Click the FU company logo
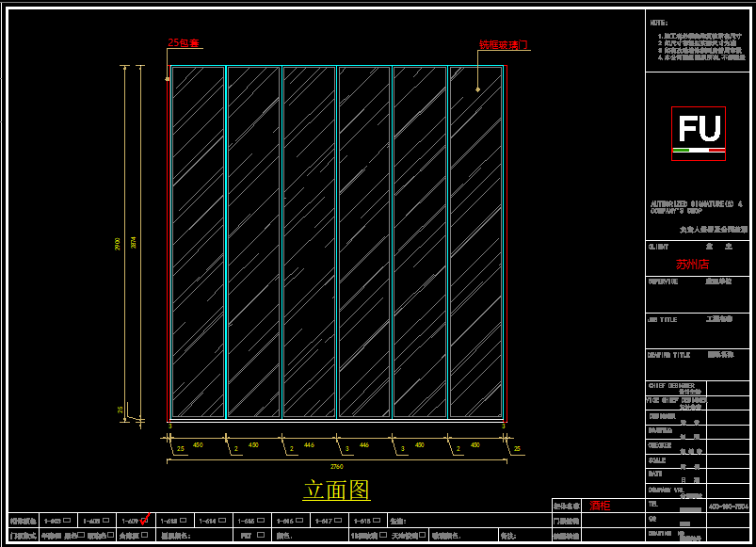The height and width of the screenshot is (547, 756). click(x=698, y=127)
